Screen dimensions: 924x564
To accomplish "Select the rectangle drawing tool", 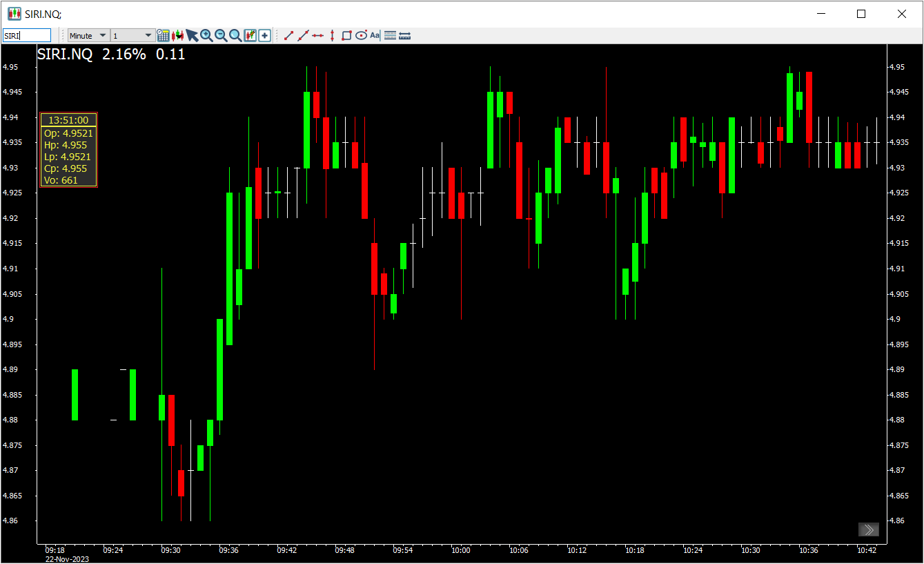I will [346, 35].
